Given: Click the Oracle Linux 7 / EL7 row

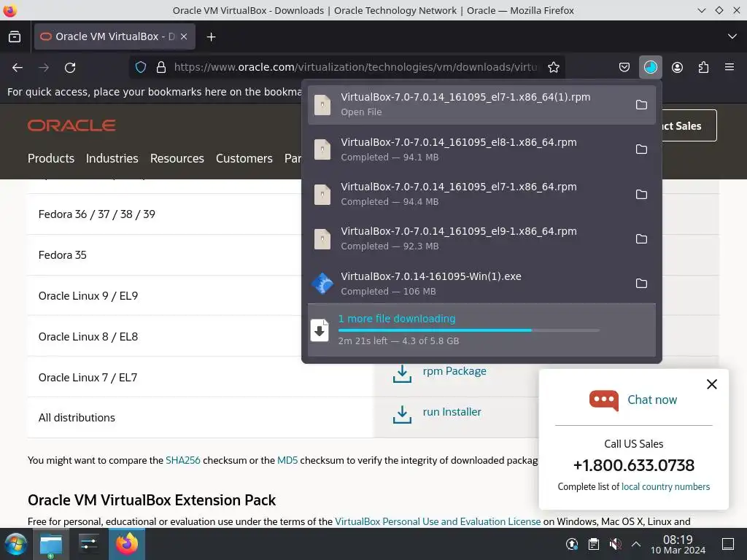Looking at the screenshot, I should (x=200, y=378).
